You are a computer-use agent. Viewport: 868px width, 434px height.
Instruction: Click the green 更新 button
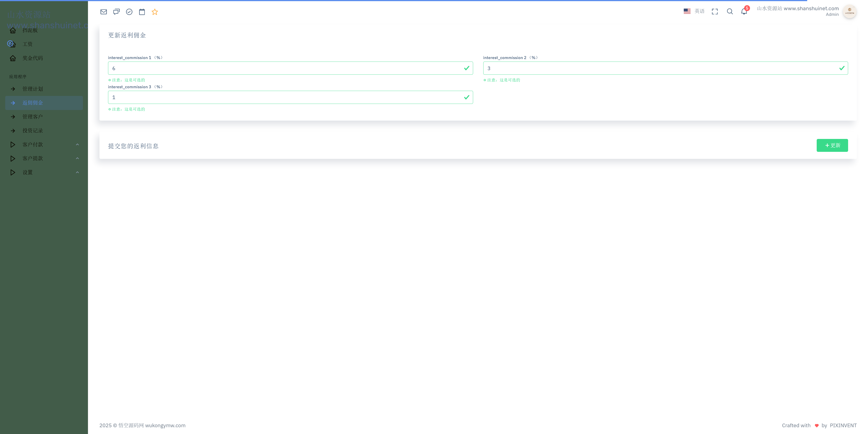[832, 145]
